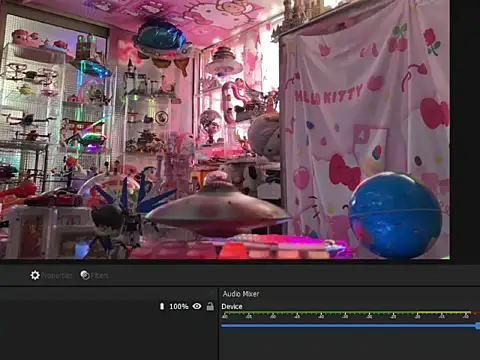Click the Audio Mixer panel title

(241, 294)
